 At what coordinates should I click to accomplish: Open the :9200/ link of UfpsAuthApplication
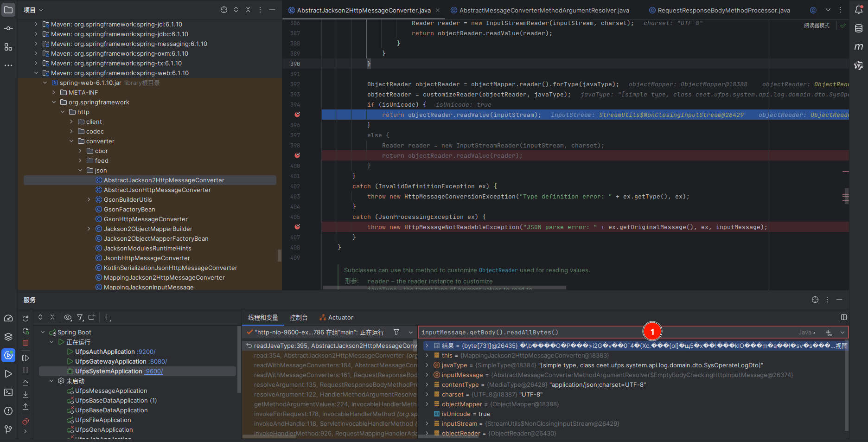146,352
